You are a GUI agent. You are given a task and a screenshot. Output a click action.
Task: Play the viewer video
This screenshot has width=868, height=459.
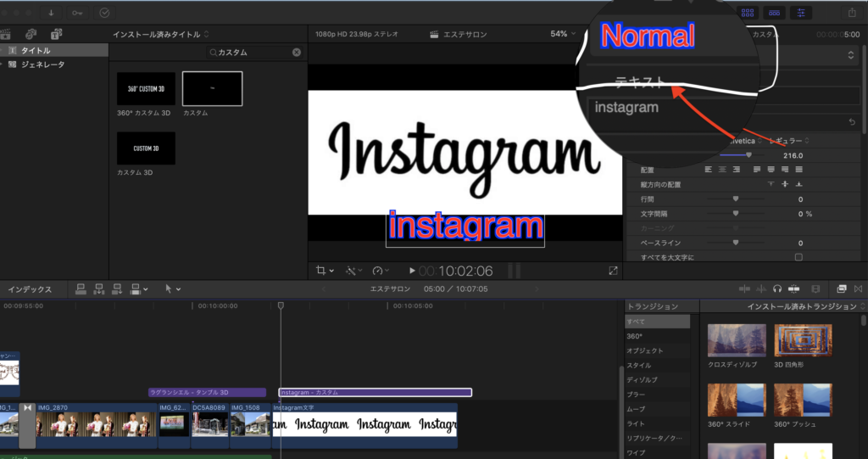[x=412, y=271]
